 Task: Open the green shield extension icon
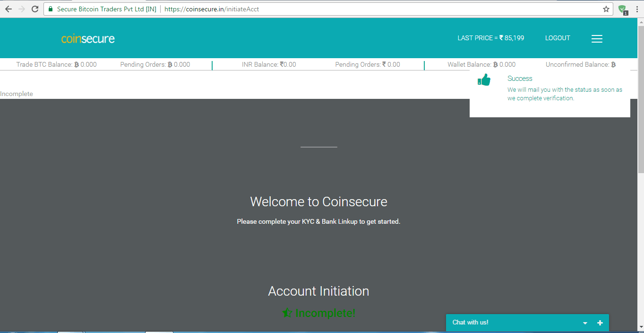point(622,9)
